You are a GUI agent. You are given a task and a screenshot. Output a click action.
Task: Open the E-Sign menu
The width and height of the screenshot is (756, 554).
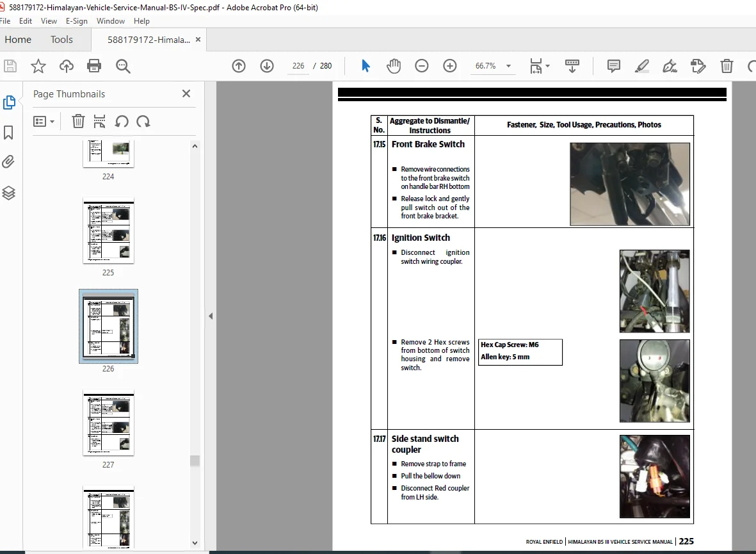(x=77, y=20)
